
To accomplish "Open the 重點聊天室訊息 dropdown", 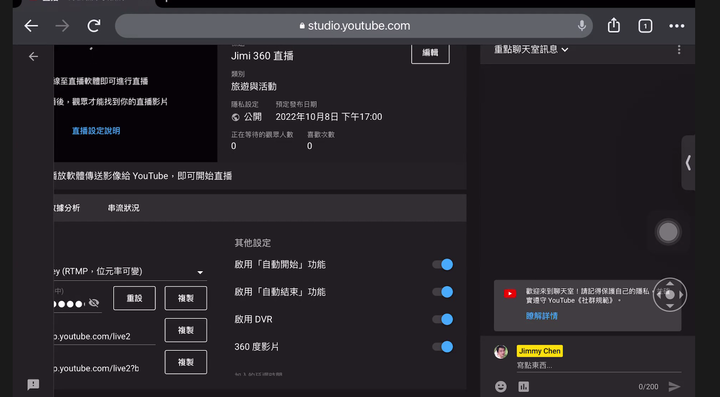I will (531, 49).
